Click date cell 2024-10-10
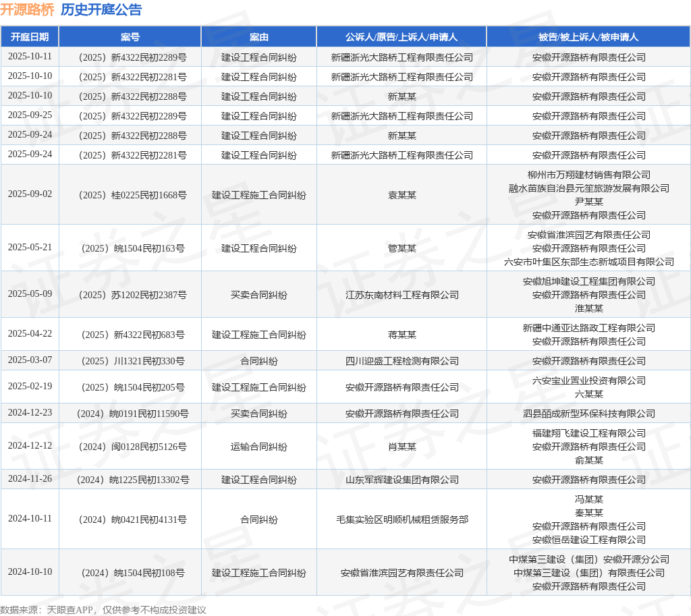 [30, 572]
